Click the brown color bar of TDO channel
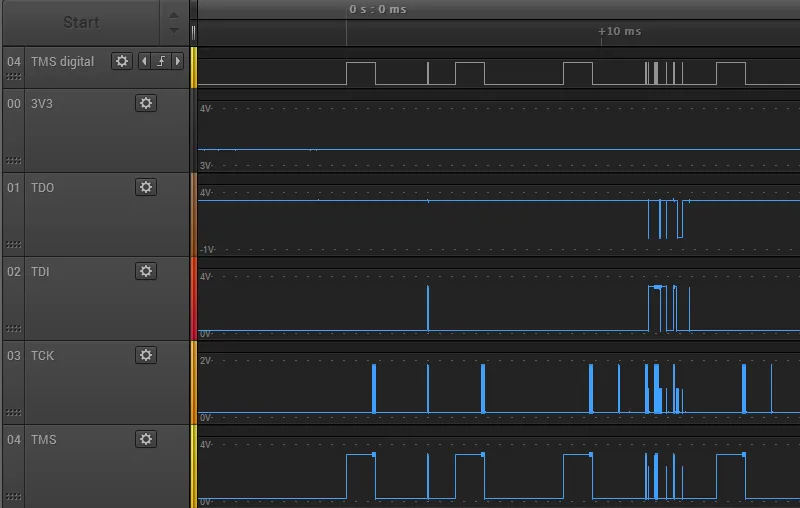 coord(194,214)
